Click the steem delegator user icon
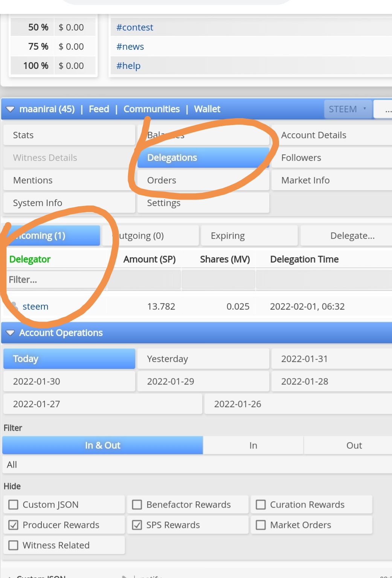The height and width of the screenshot is (578, 392). pyautogui.click(x=14, y=306)
